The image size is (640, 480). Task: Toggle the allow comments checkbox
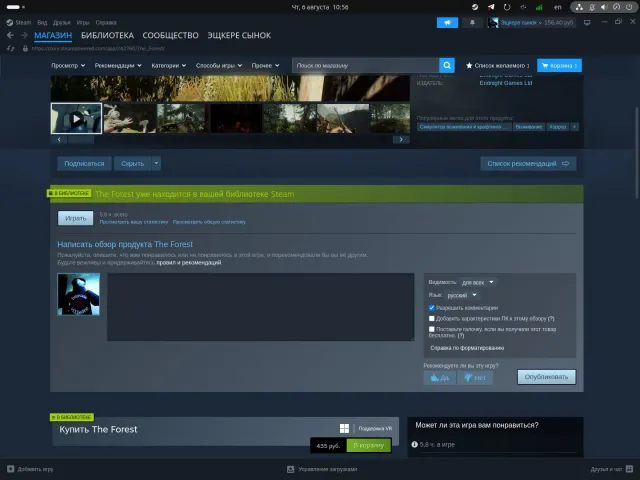pyautogui.click(x=431, y=308)
